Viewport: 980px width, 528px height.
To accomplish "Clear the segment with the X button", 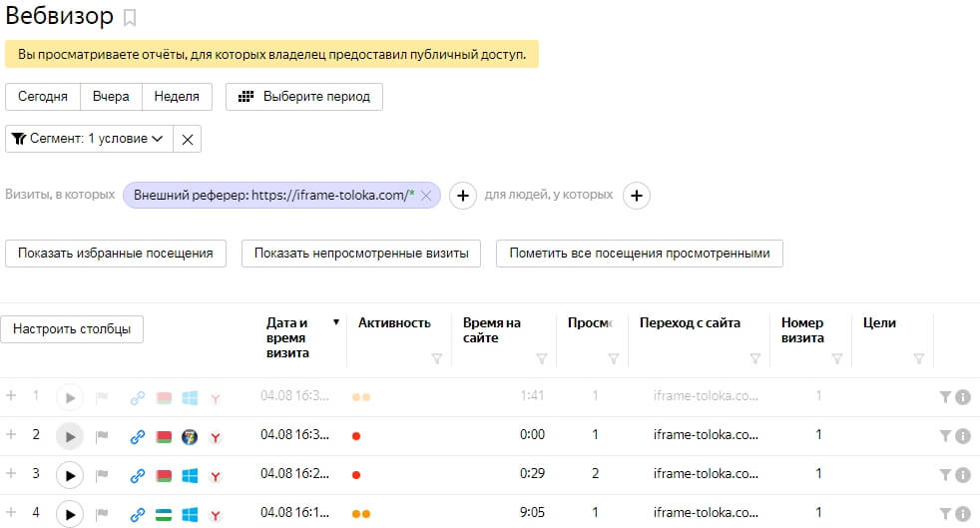I will (x=187, y=140).
